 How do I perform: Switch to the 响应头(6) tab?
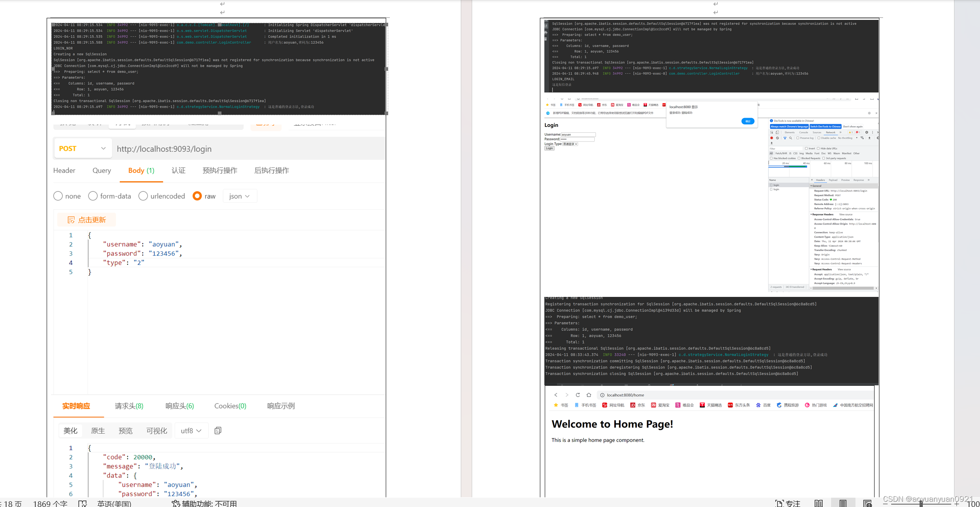[180, 406]
